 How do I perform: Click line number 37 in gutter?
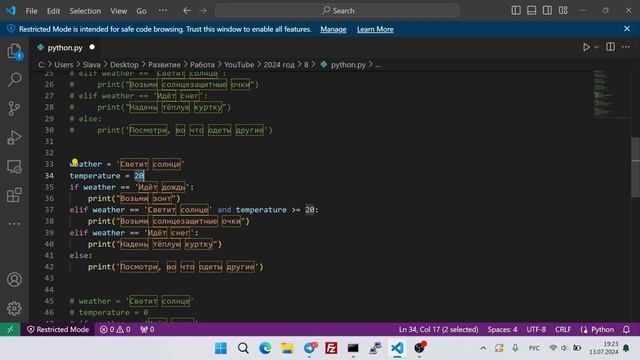coord(49,210)
